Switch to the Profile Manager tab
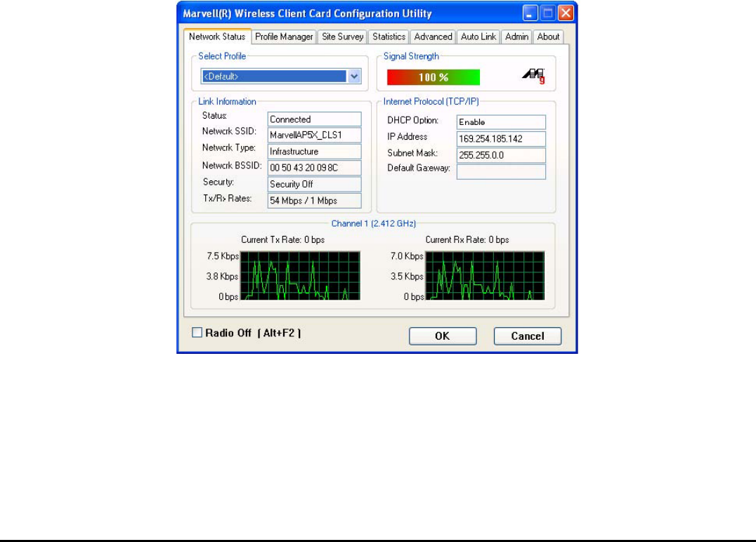 (x=284, y=37)
